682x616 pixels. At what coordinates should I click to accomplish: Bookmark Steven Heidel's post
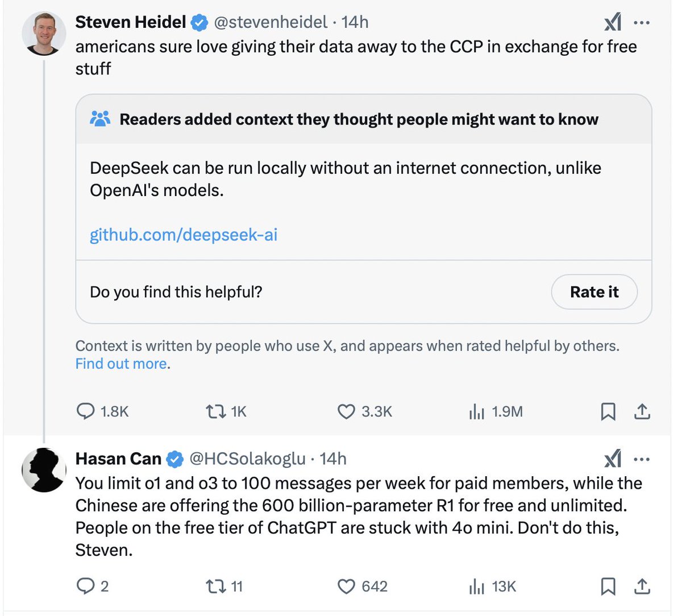tap(608, 411)
